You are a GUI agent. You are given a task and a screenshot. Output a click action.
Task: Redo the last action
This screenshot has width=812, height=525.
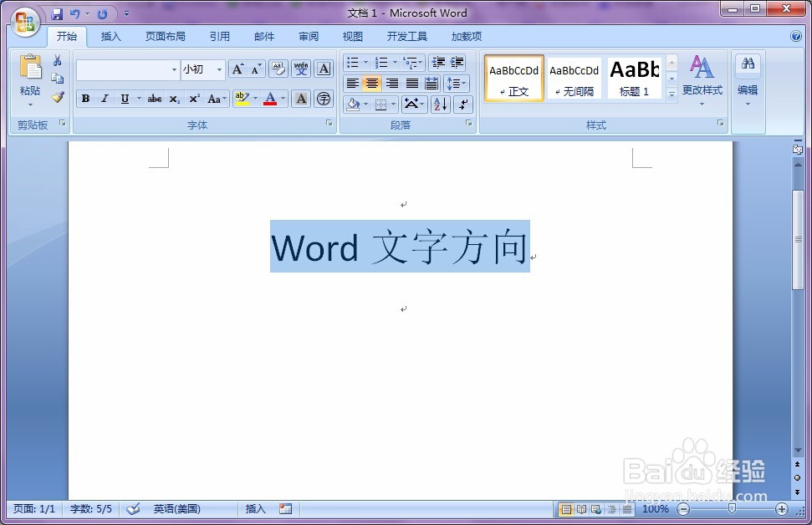pos(103,14)
